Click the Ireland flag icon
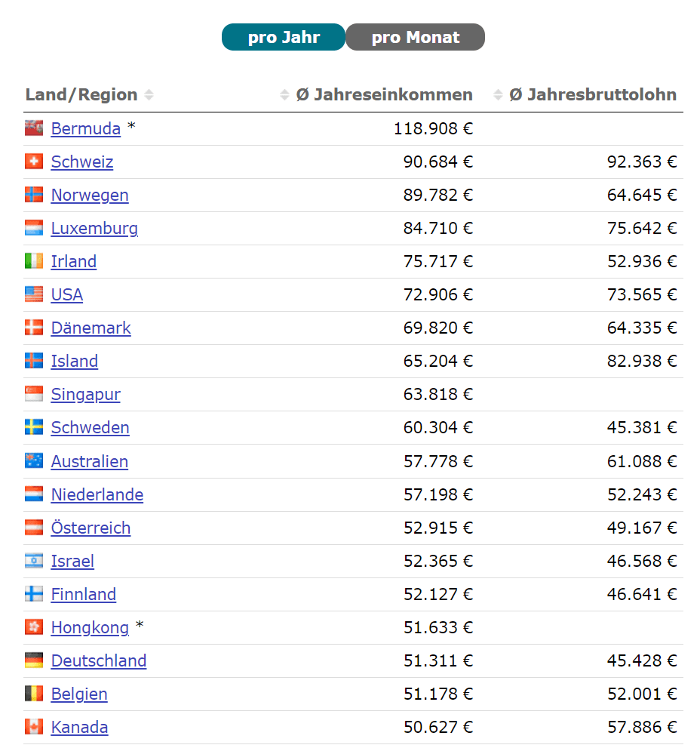The image size is (700, 745). [34, 261]
